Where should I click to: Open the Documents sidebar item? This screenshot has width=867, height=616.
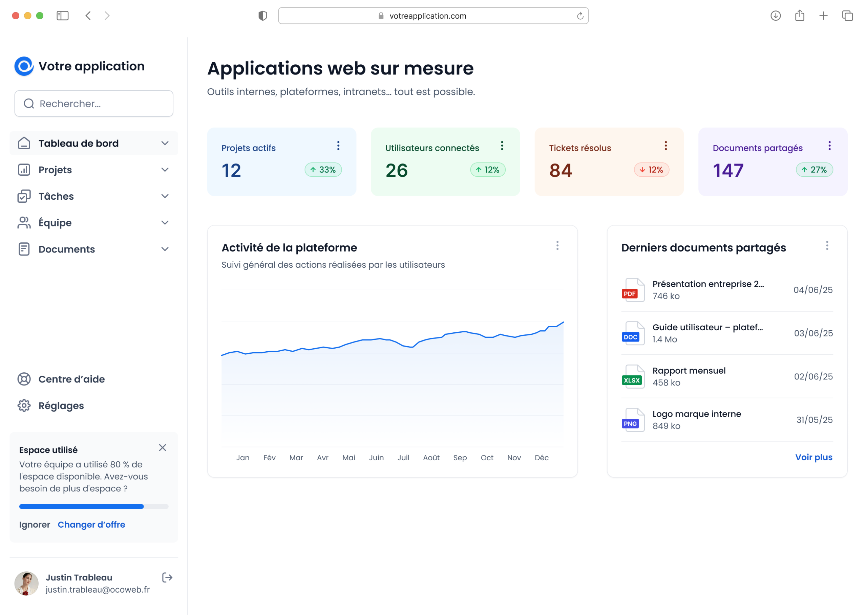pos(67,249)
